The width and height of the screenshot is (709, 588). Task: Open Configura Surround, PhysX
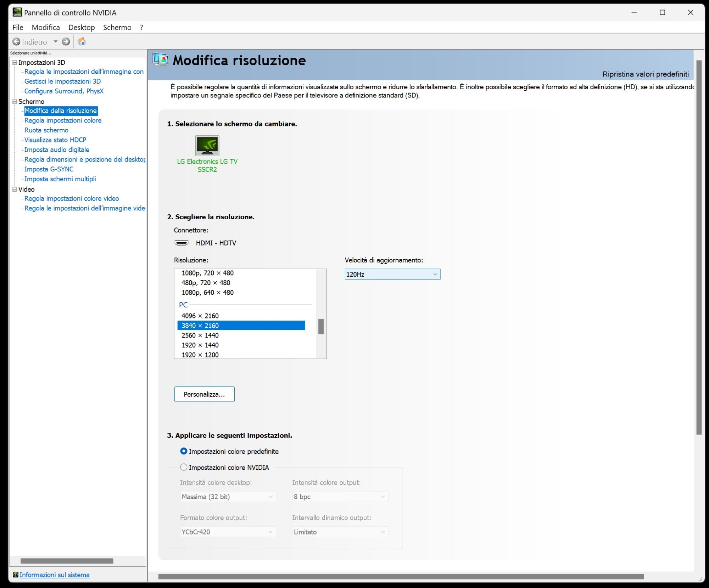point(64,91)
